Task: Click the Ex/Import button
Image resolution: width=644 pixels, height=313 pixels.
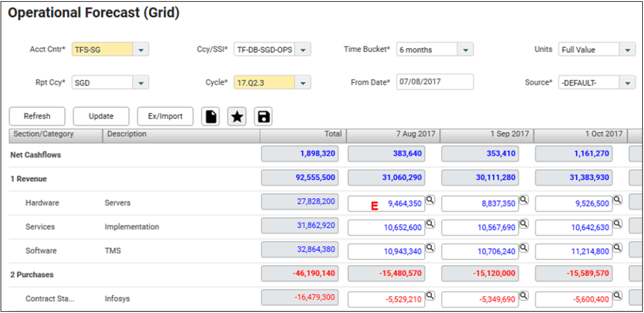Action: coord(165,116)
